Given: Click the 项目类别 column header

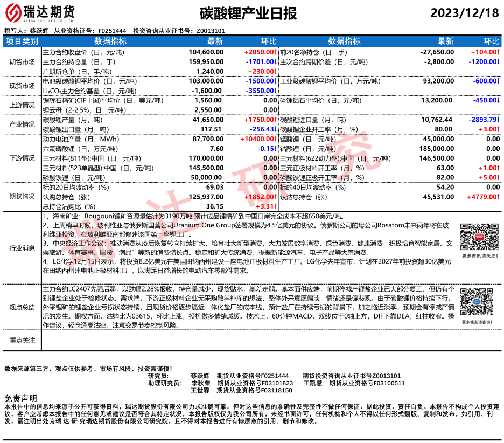Looking at the screenshot, I should point(22,41).
